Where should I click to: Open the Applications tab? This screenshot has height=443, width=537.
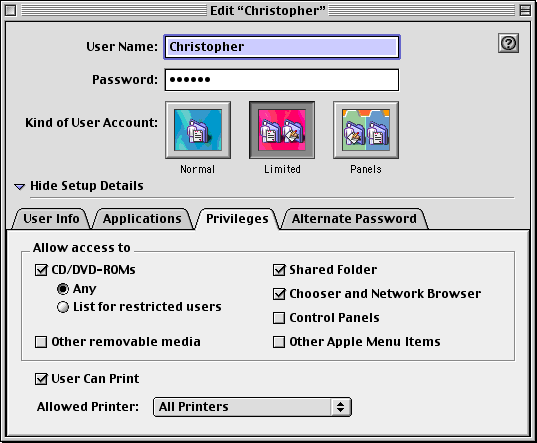pos(142,219)
